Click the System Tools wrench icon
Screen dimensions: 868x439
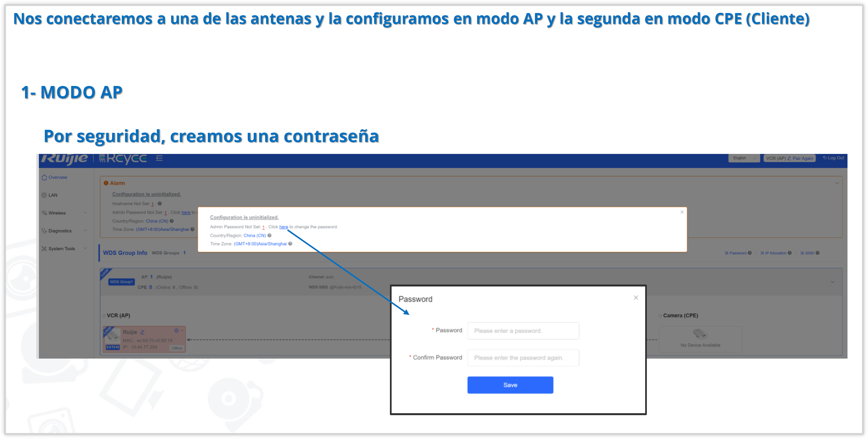click(x=44, y=249)
